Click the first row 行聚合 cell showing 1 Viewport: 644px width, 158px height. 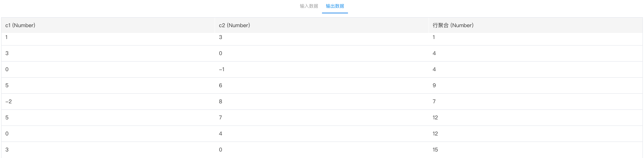536,39
